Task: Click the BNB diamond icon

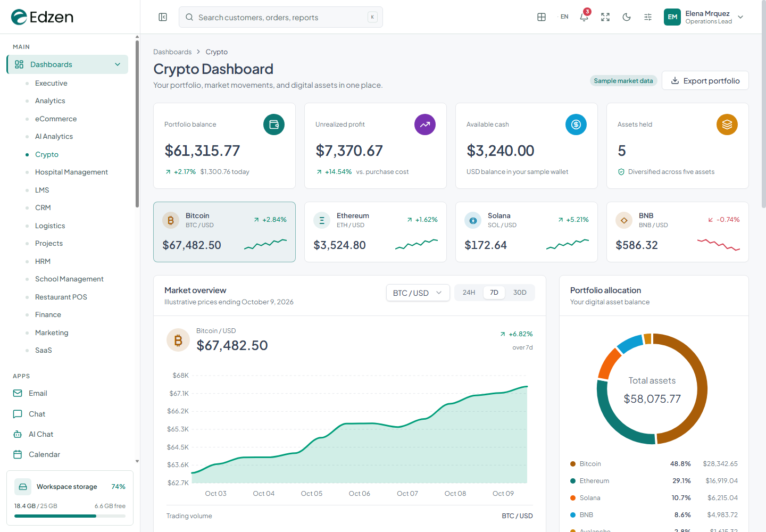Action: coord(624,220)
